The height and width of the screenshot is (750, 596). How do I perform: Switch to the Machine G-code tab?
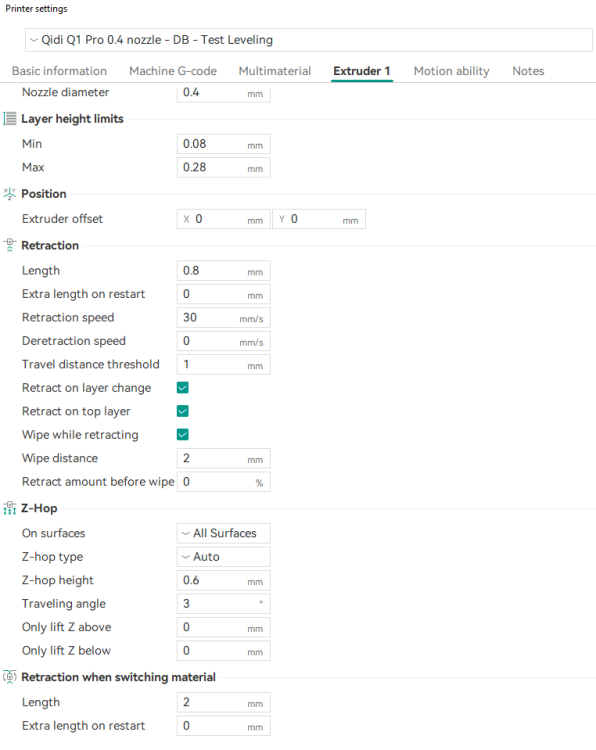[x=173, y=71]
